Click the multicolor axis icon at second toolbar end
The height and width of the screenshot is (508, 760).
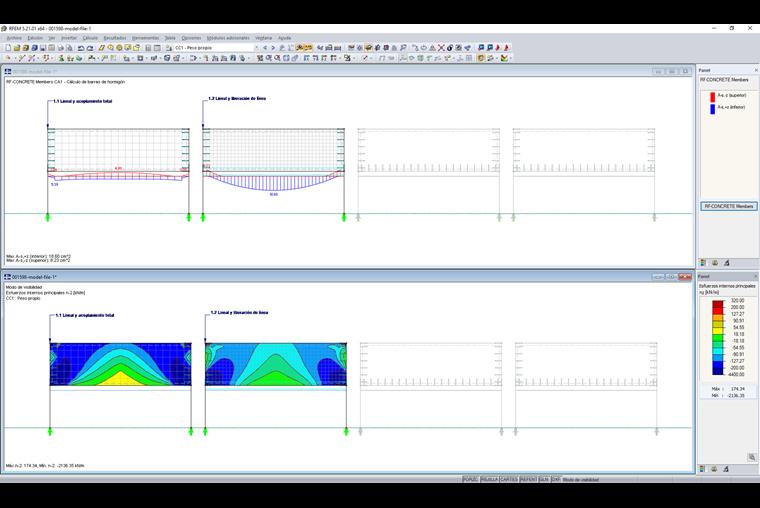505,58
